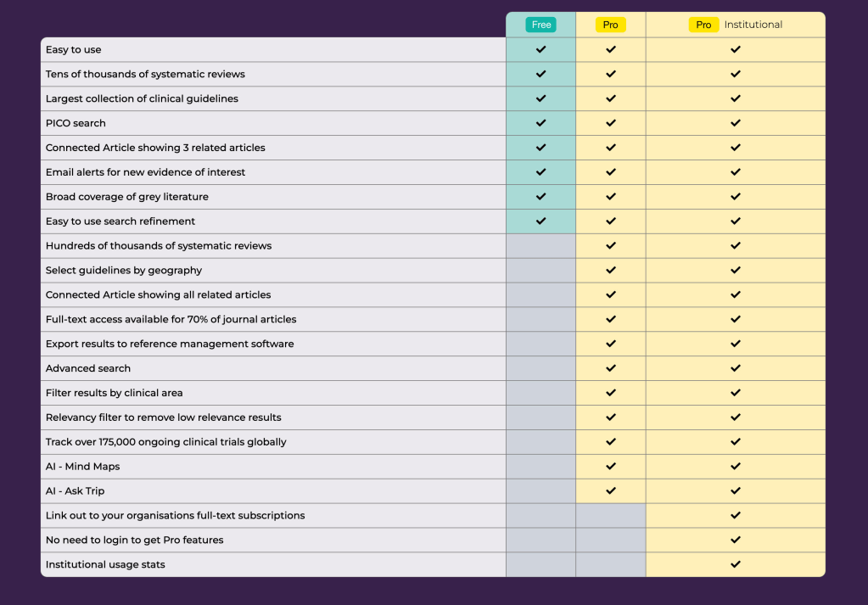Image resolution: width=868 pixels, height=605 pixels.
Task: Click the empty Pro cell for Institutional usage stats
Action: point(611,564)
